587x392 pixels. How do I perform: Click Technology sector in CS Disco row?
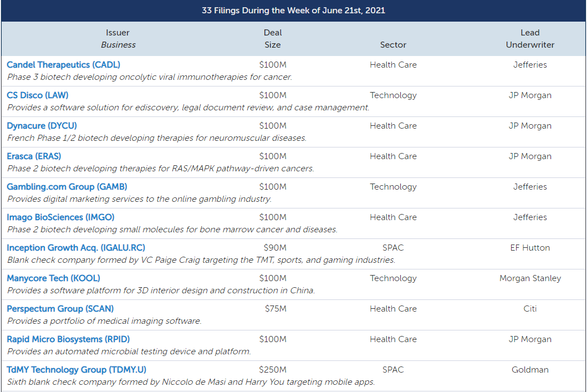tap(393, 95)
